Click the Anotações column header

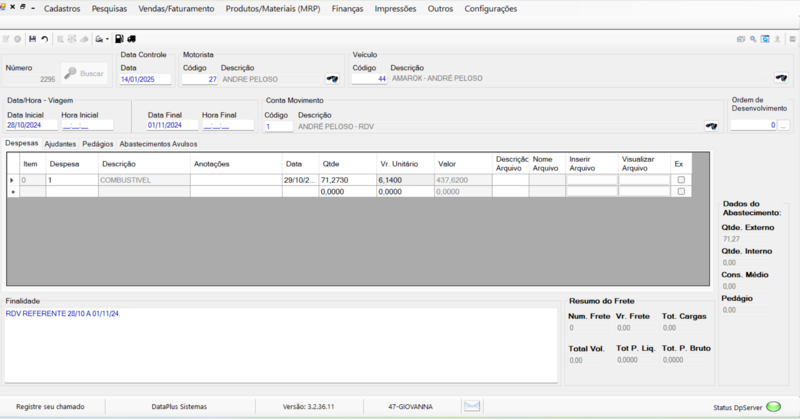(x=236, y=164)
